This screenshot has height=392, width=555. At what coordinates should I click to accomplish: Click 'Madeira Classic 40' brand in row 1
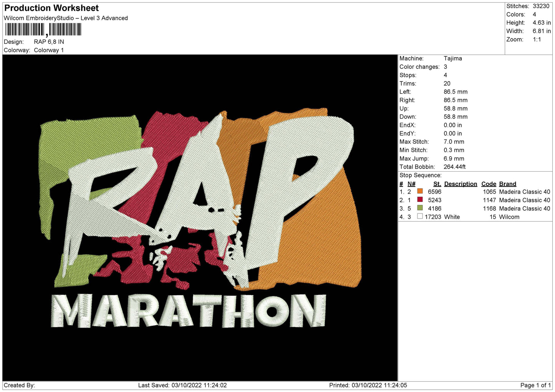(525, 192)
